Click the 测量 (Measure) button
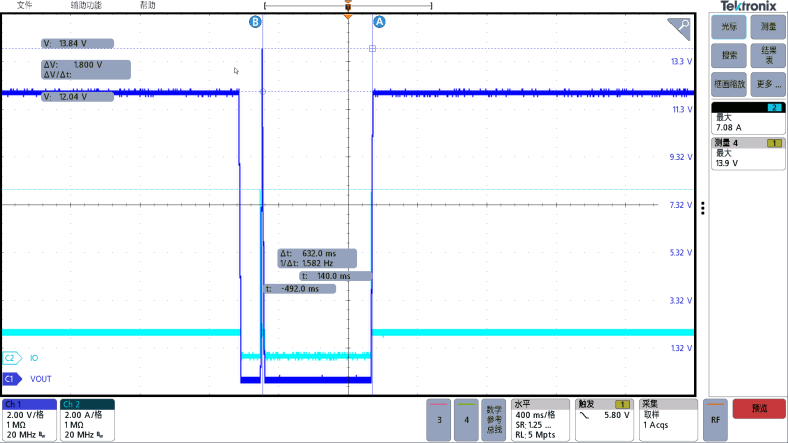788x443 pixels. 768,27
